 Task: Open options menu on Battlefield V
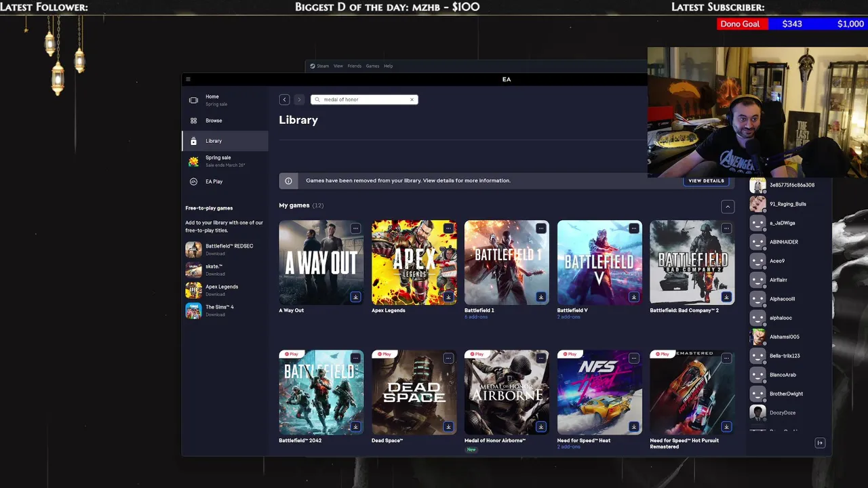(634, 228)
